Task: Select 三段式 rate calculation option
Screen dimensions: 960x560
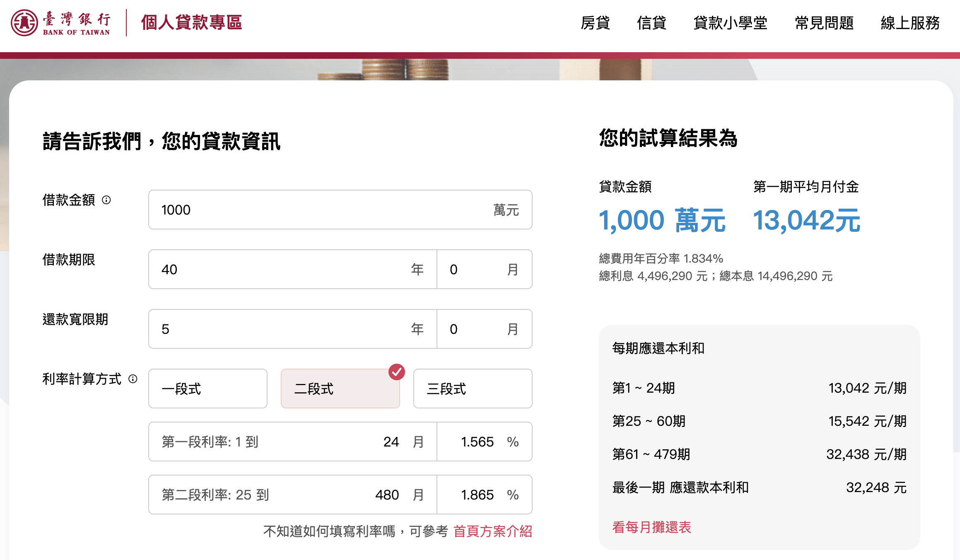Action: point(473,389)
